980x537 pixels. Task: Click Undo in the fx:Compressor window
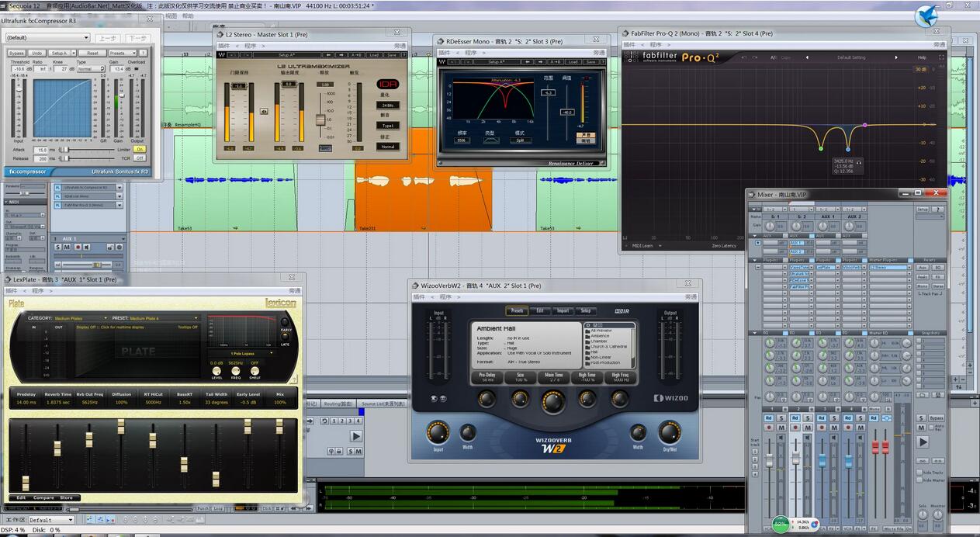(x=36, y=53)
